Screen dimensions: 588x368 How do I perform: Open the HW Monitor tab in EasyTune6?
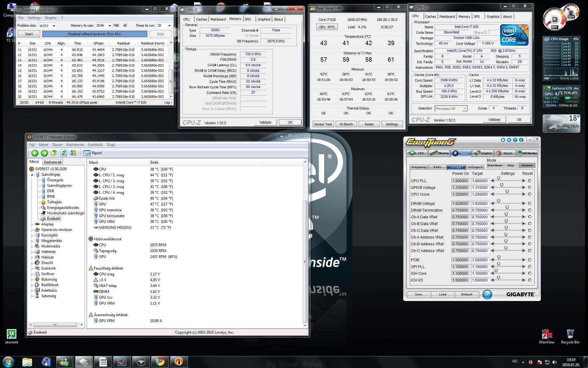(527, 153)
